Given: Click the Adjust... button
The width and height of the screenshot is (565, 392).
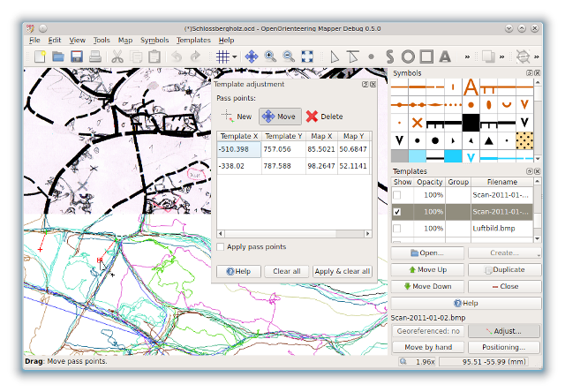Looking at the screenshot, I should coord(504,331).
